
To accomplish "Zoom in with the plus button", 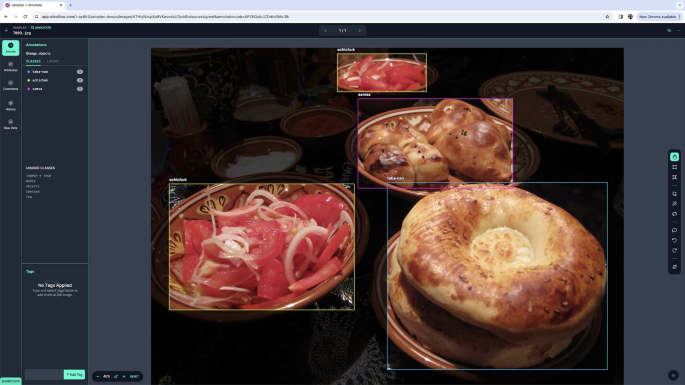I will tap(124, 376).
